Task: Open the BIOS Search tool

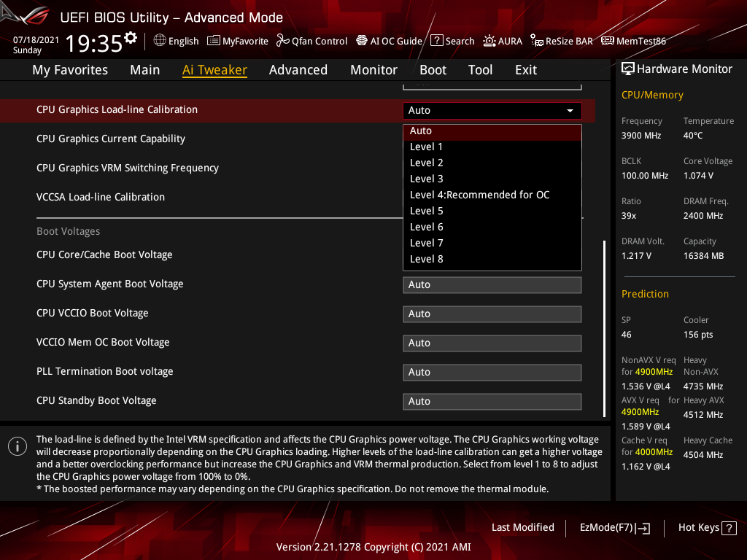Action: point(438,41)
